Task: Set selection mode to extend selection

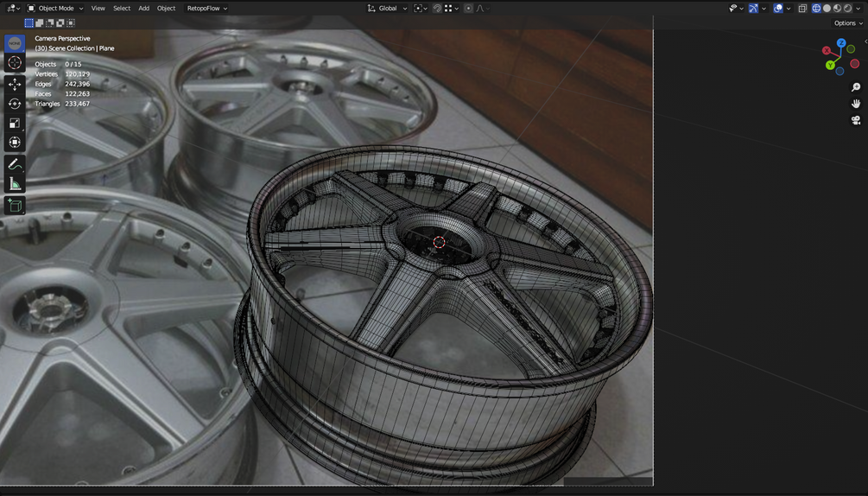Action: coord(40,22)
